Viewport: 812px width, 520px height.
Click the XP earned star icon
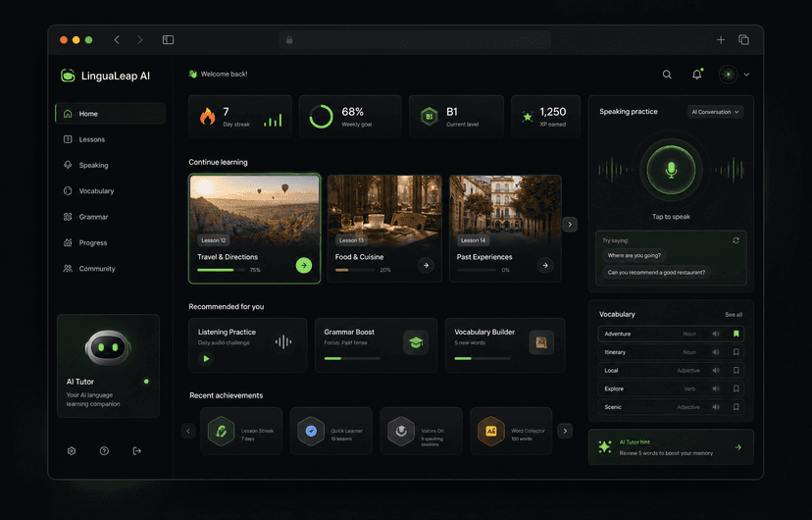[x=528, y=117]
